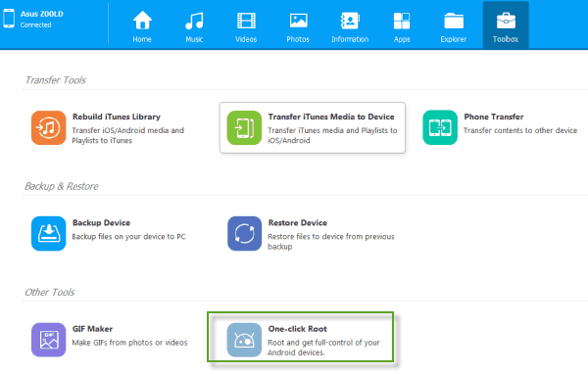
Task: Select the Toolbox tab label
Action: pos(506,39)
